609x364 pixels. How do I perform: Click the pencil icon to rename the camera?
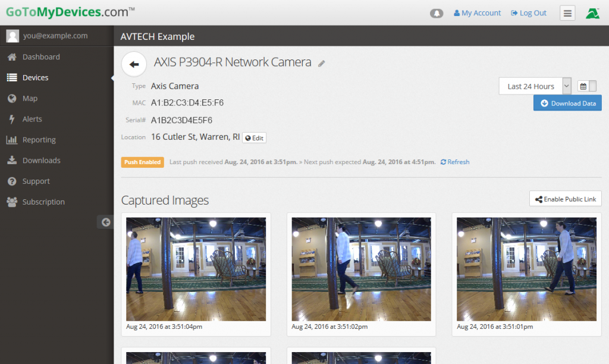322,63
